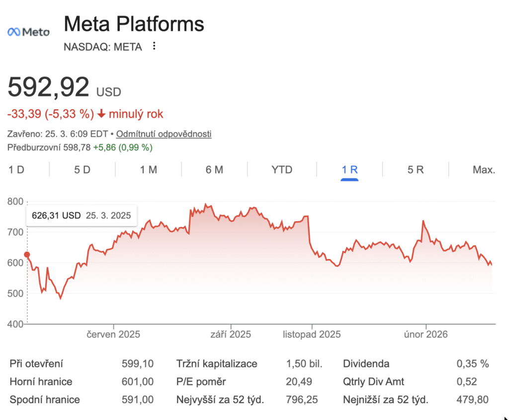Select the 1 D time range tab
Image resolution: width=509 pixels, height=420 pixels.
click(16, 169)
